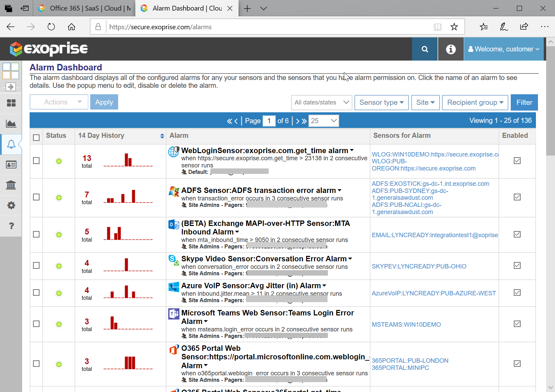Click the WebLoginSensor globe icon
The image size is (555, 392).
(174, 151)
